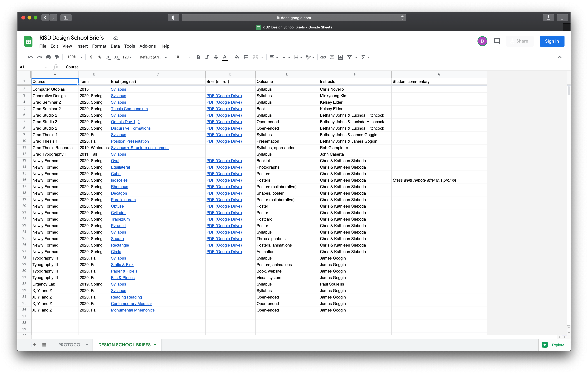The image size is (588, 374).
Task: Click Safari reload page icon
Action: click(x=402, y=18)
